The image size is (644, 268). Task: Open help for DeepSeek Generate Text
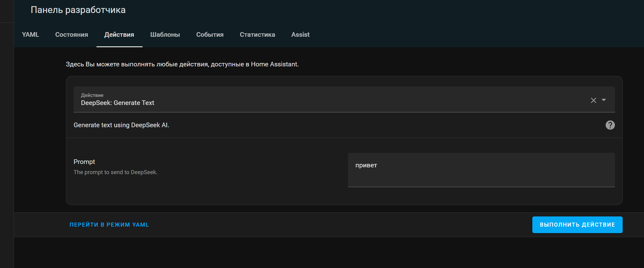[x=610, y=125]
